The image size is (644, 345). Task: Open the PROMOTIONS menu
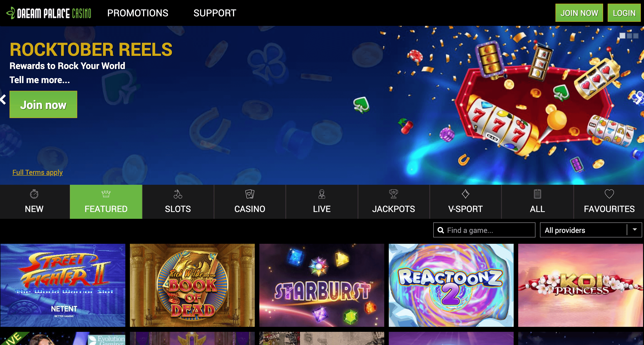coord(138,13)
